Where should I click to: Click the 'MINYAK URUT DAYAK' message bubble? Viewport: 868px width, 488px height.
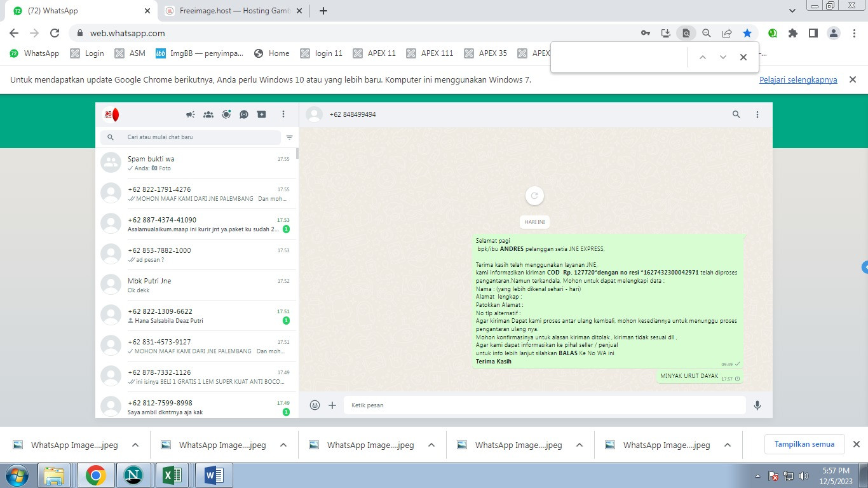(700, 377)
